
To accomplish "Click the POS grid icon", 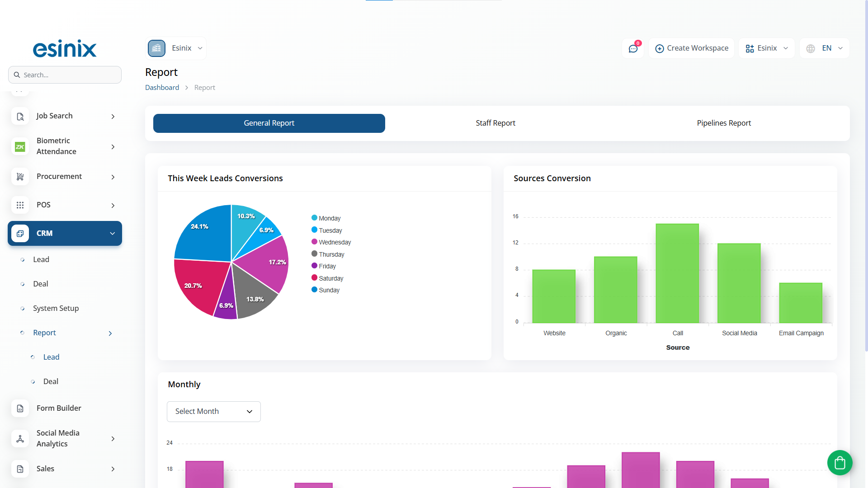I will [20, 205].
